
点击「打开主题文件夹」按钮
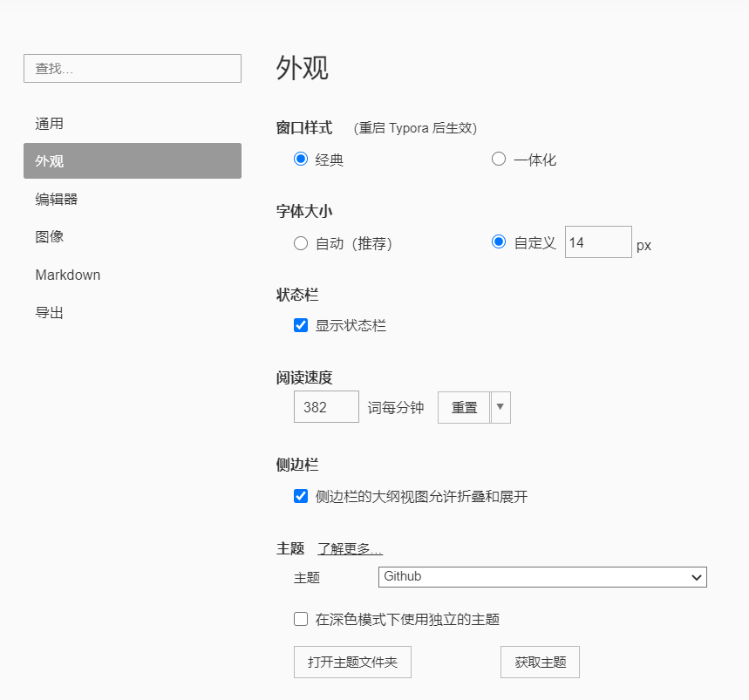(352, 662)
